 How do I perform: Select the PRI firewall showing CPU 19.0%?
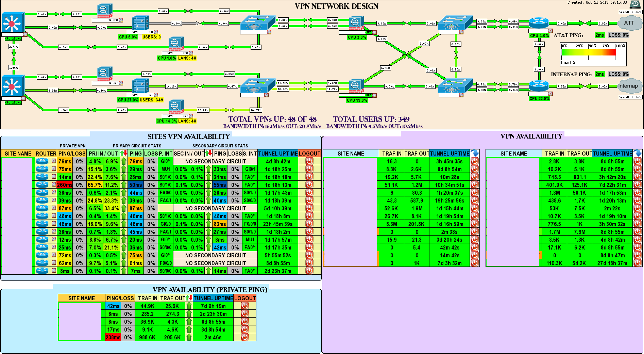coord(356,86)
